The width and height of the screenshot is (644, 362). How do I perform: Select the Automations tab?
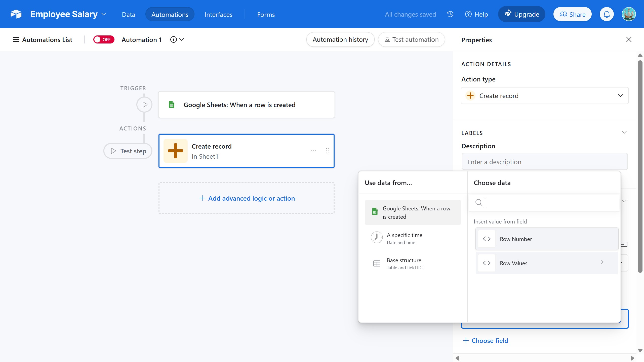tap(170, 14)
